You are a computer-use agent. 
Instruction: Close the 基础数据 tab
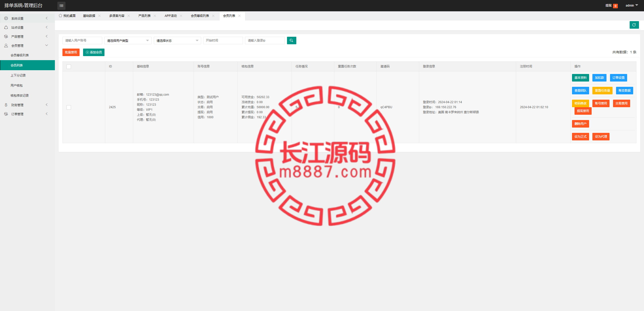point(99,16)
